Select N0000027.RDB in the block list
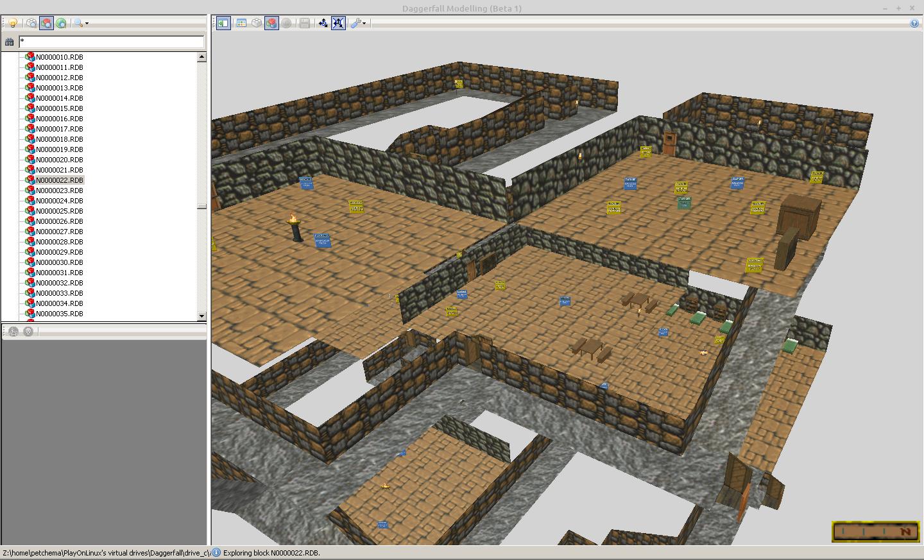The width and height of the screenshot is (924, 560). coord(59,232)
